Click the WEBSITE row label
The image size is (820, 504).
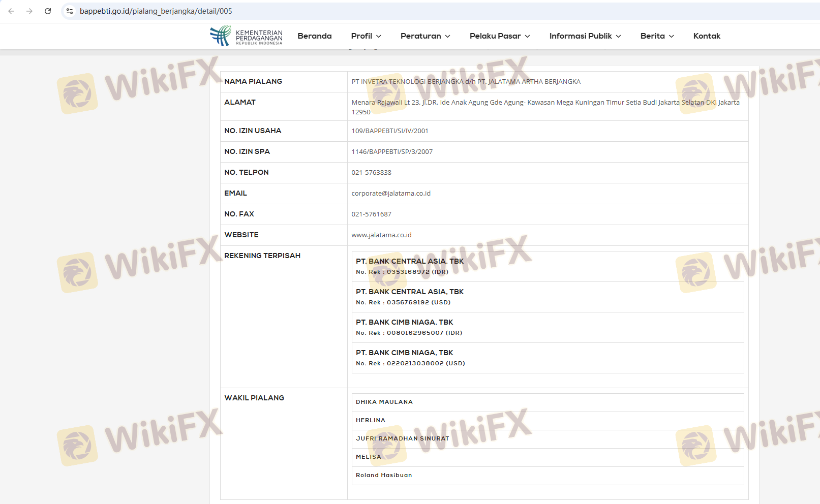click(241, 235)
